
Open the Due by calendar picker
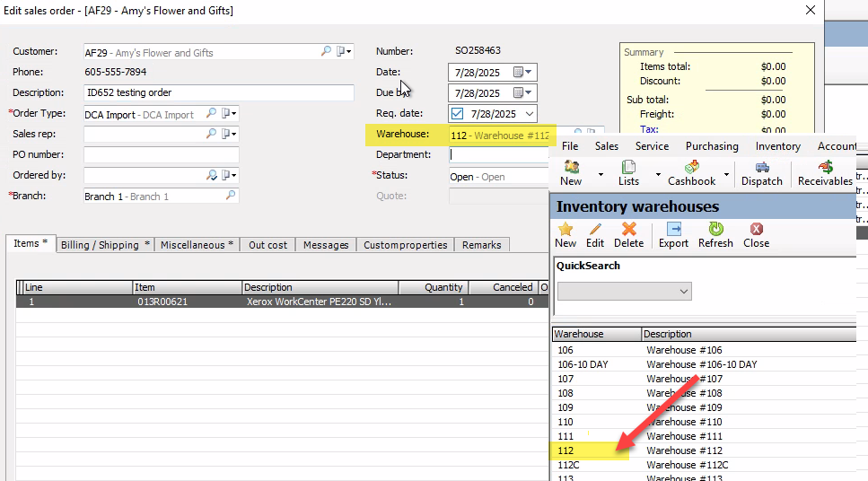click(x=522, y=93)
